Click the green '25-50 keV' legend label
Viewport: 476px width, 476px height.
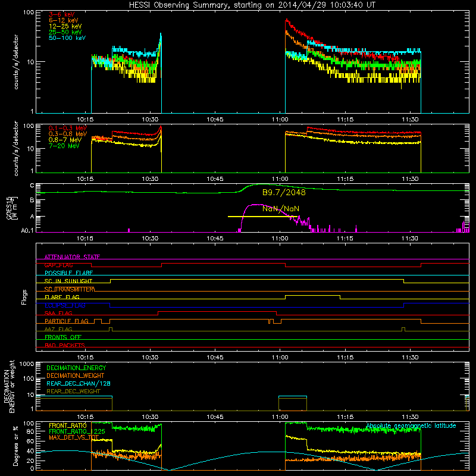coord(65,32)
